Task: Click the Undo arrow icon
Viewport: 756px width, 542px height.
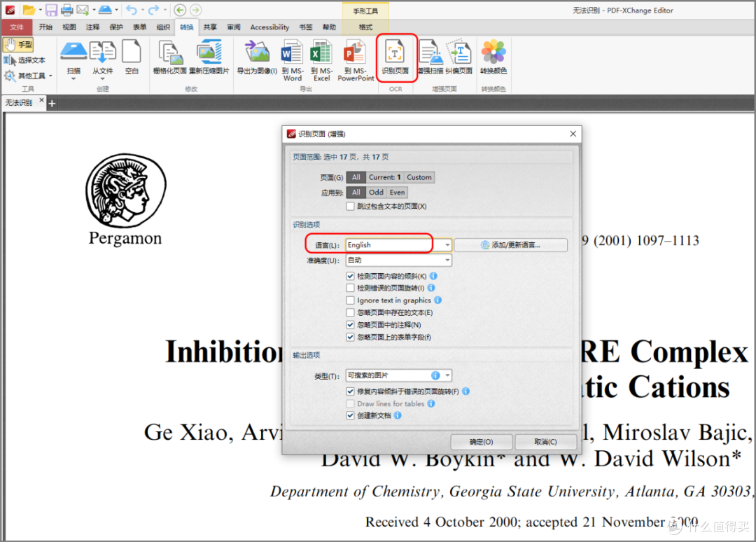Action: point(132,10)
